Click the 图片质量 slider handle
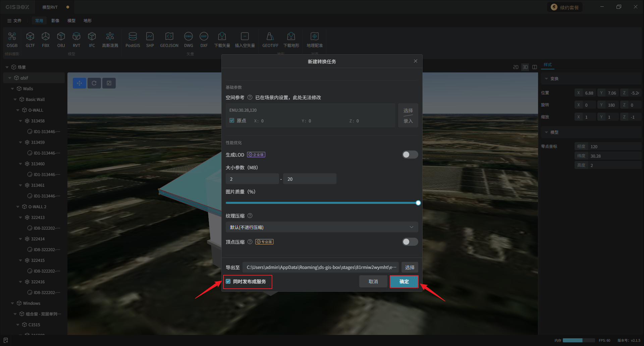This screenshot has width=644, height=346. coord(418,203)
